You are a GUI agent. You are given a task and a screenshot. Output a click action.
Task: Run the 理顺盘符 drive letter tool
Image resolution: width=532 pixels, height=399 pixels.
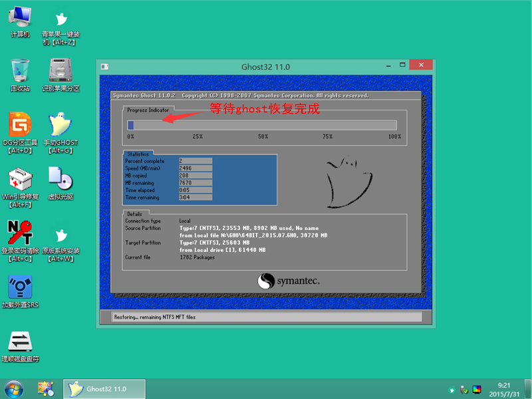(19, 342)
